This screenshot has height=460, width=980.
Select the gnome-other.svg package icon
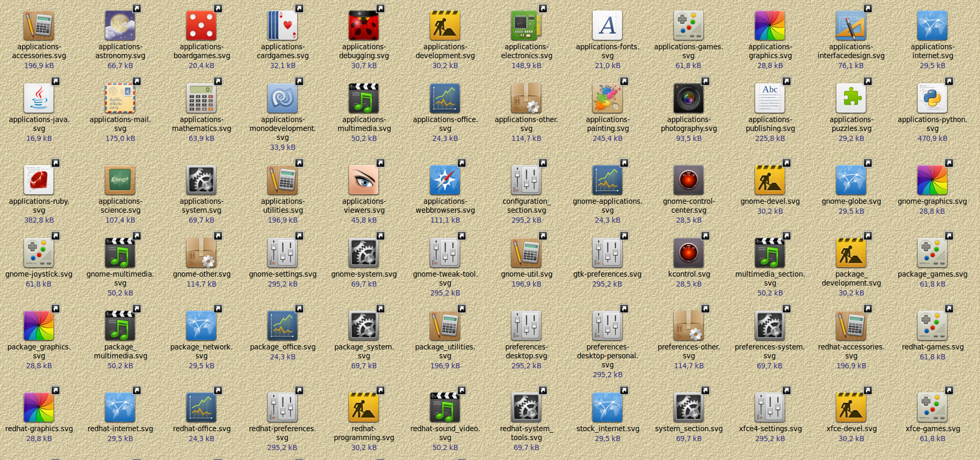(201, 253)
